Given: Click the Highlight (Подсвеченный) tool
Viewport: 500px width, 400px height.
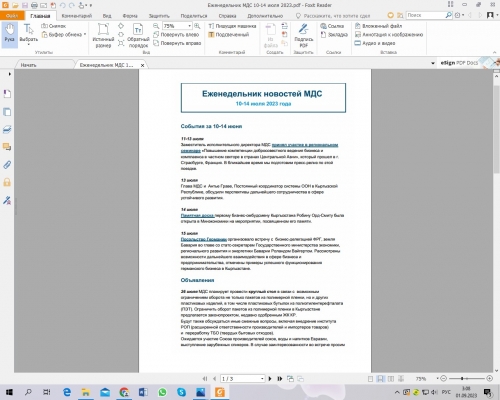Looking at the screenshot, I should coord(229,35).
